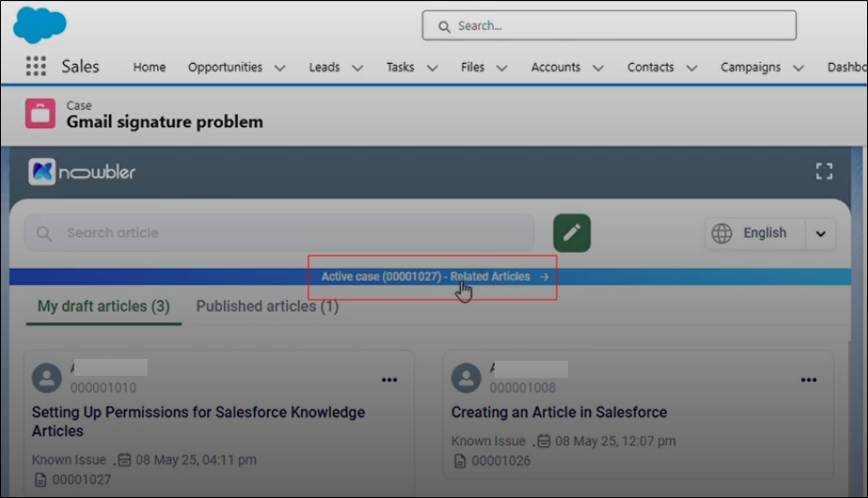
Task: Click the date 08 May 25, 12:07 pm
Action: click(616, 441)
